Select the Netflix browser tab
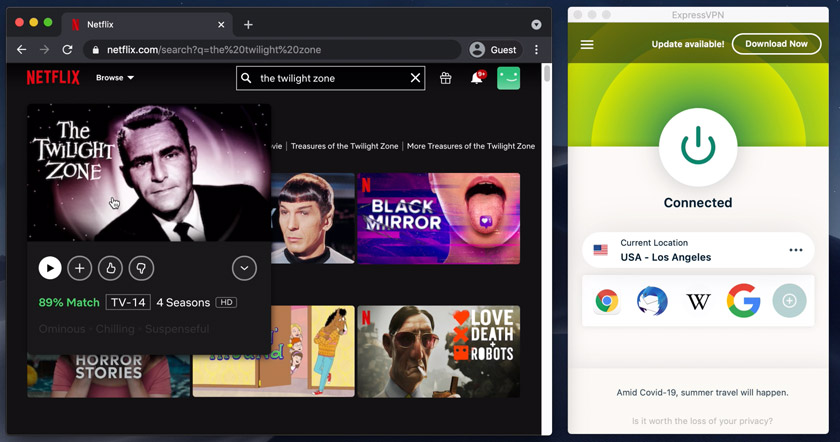The height and width of the screenshot is (442, 840). point(145,24)
